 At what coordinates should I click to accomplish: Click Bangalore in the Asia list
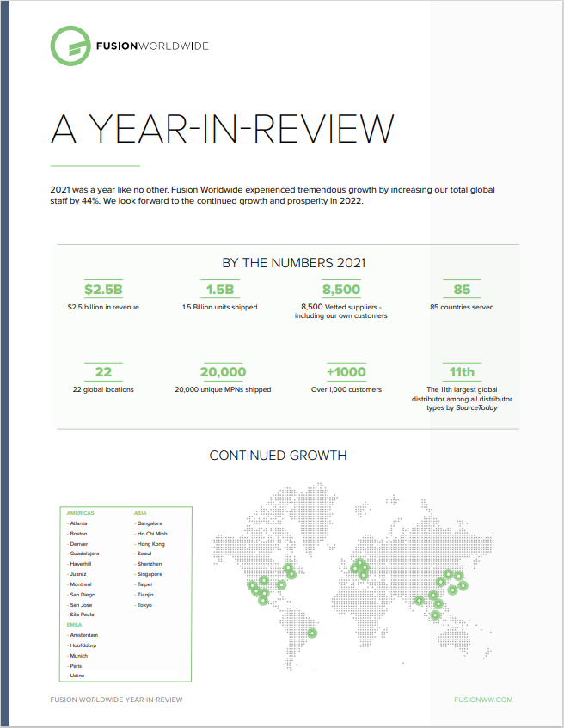point(150,523)
